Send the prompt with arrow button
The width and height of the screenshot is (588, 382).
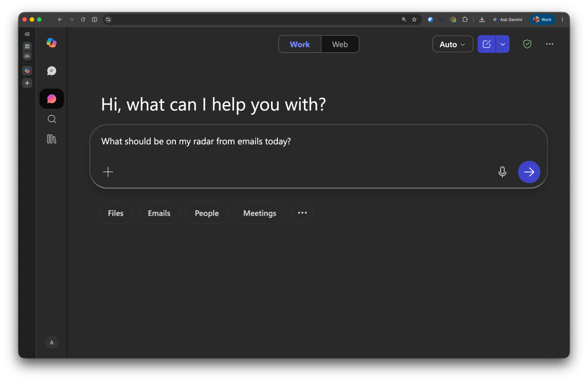tap(529, 172)
